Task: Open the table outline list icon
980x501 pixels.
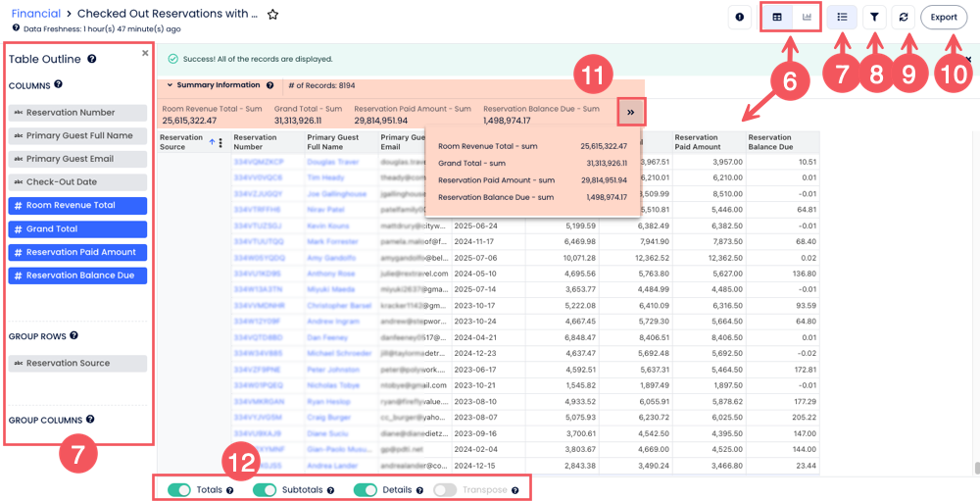Action: click(x=842, y=17)
